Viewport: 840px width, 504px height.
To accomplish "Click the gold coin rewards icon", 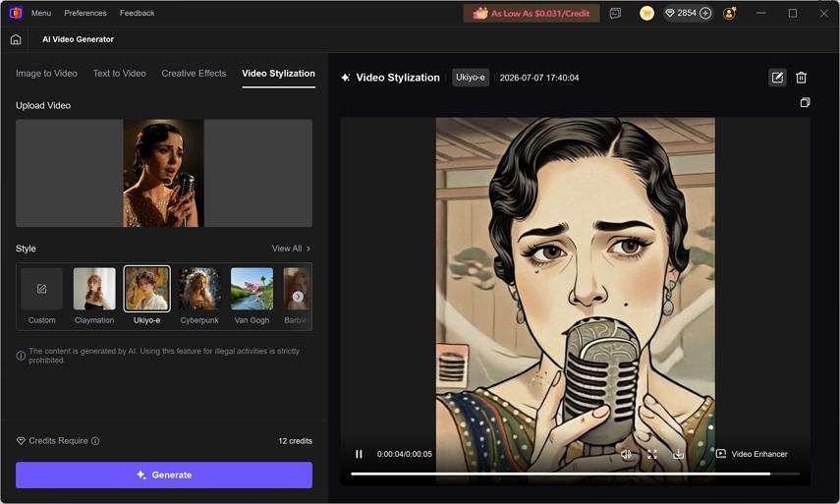I will click(646, 13).
